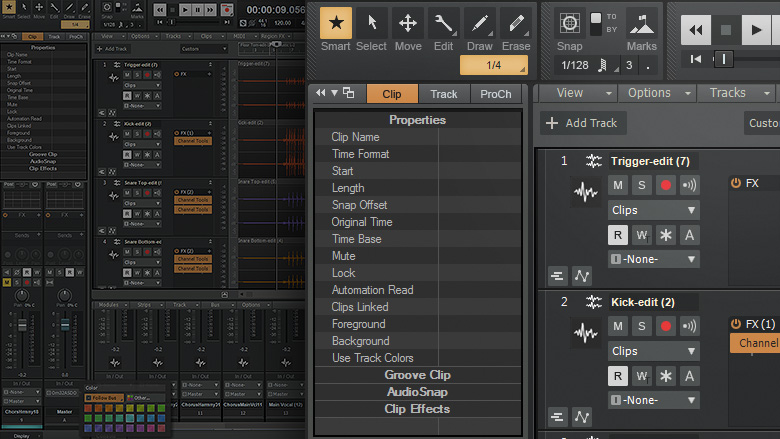Show take lanes on Trigger-edit track
Screen dimensions: 780x439
click(x=557, y=276)
